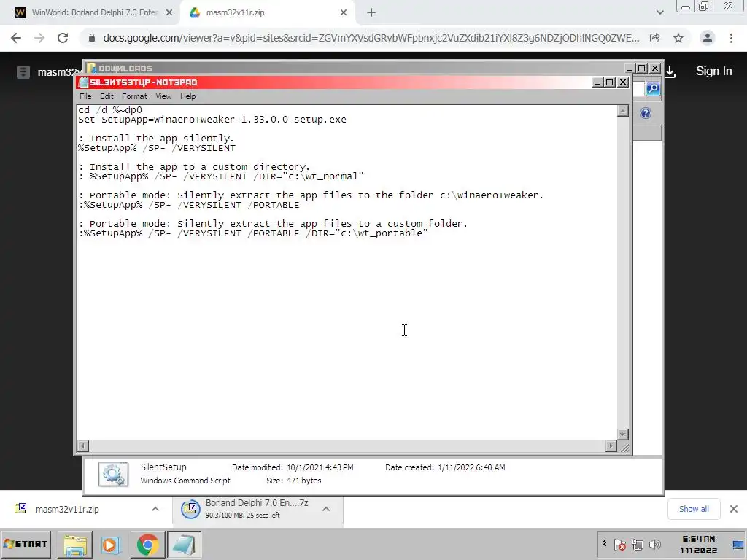Click the search icon in Downloads window
Image resolution: width=747 pixels, height=560 pixels.
click(x=653, y=88)
